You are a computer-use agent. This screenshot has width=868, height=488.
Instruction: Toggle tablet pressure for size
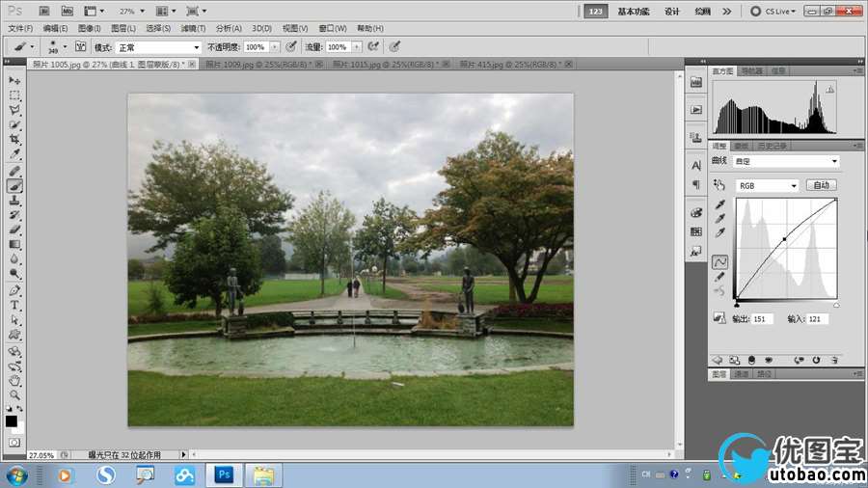coord(394,47)
